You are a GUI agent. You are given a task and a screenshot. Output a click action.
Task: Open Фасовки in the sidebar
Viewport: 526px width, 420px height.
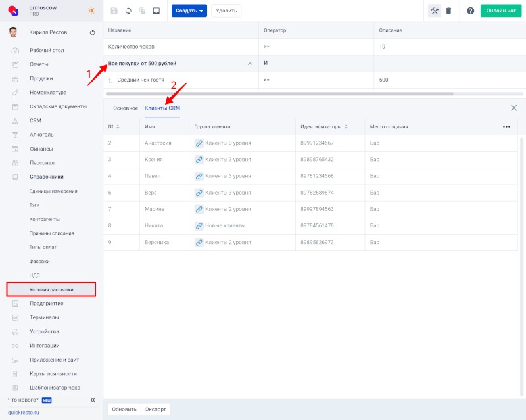pos(39,262)
